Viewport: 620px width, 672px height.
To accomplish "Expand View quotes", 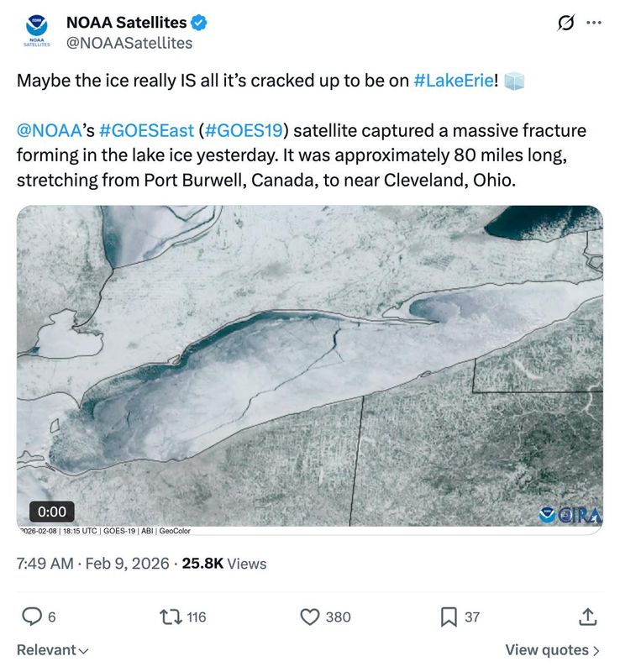I will pyautogui.click(x=552, y=649).
